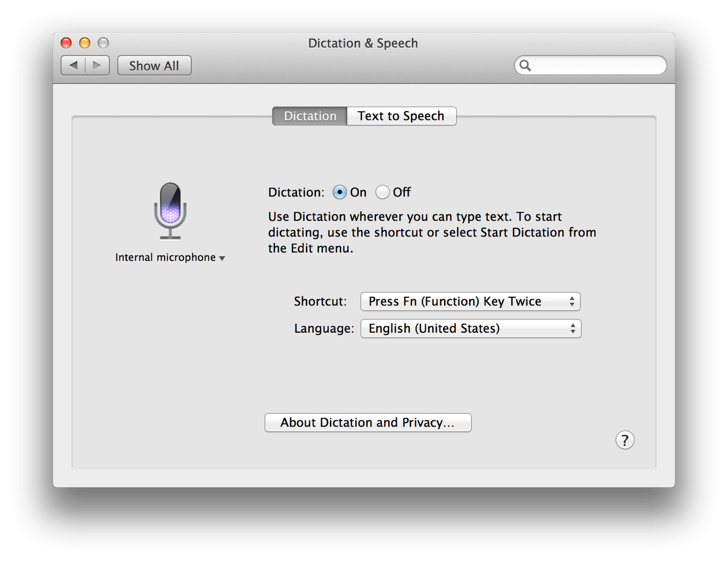Click the help question mark button
The height and width of the screenshot is (561, 728).
coord(625,440)
